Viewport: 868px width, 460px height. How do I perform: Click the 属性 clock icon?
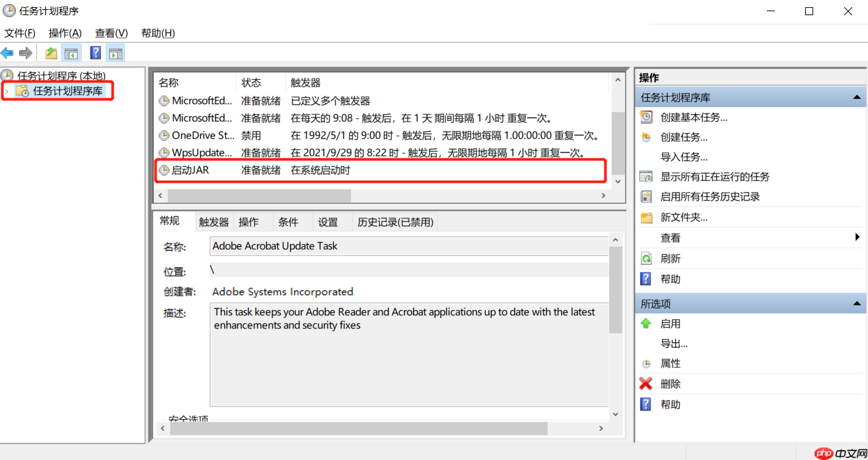tap(647, 364)
